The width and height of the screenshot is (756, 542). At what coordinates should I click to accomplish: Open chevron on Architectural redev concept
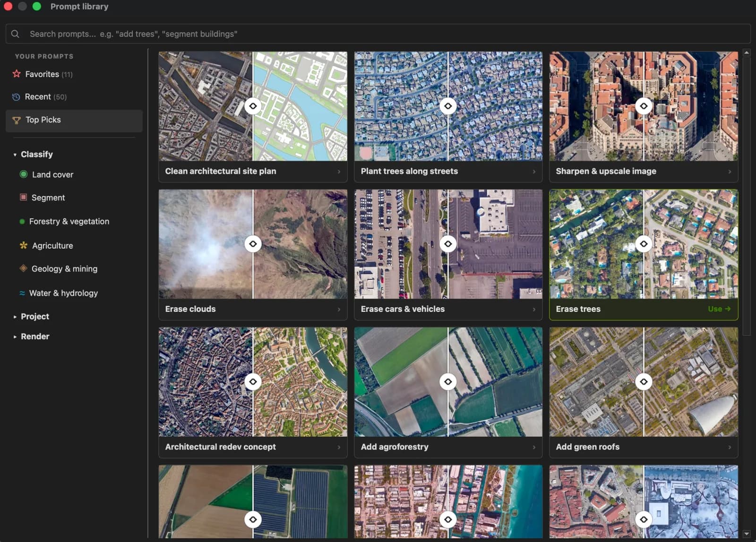coord(339,447)
